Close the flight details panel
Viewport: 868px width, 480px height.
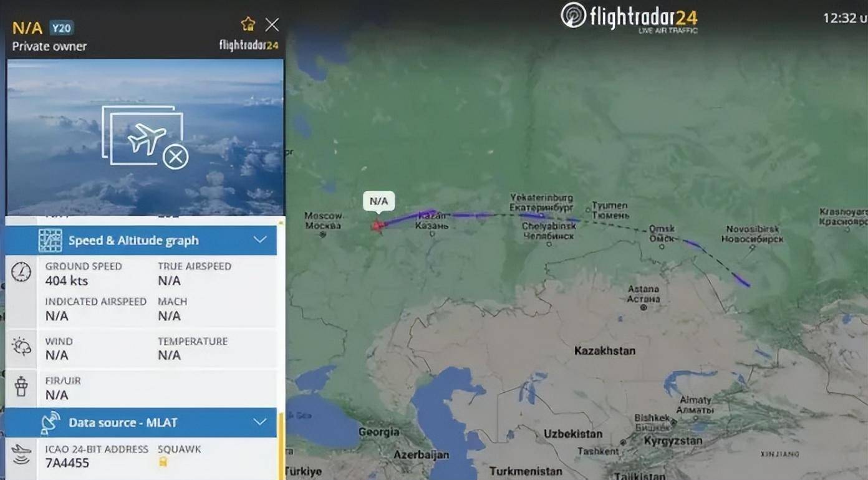(x=272, y=24)
